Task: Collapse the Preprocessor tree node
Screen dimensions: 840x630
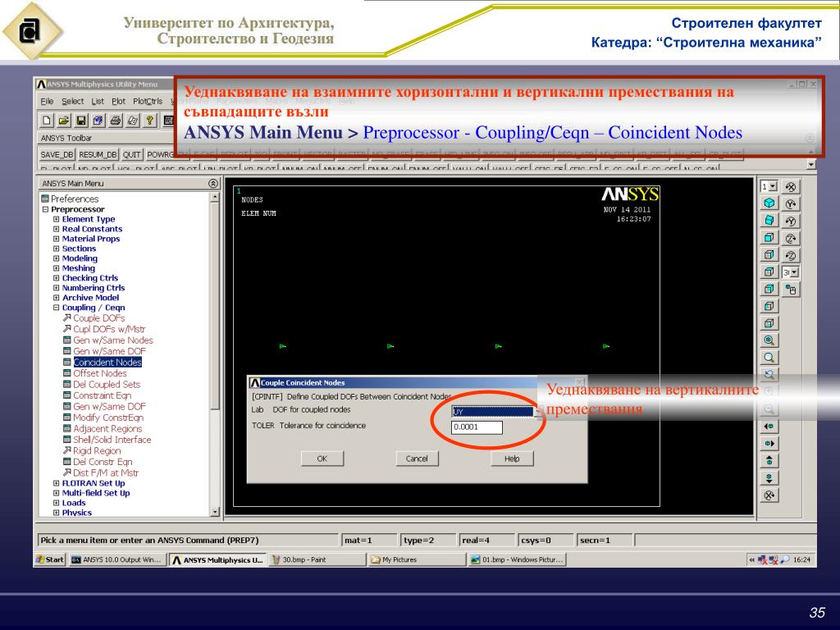Action: point(46,209)
